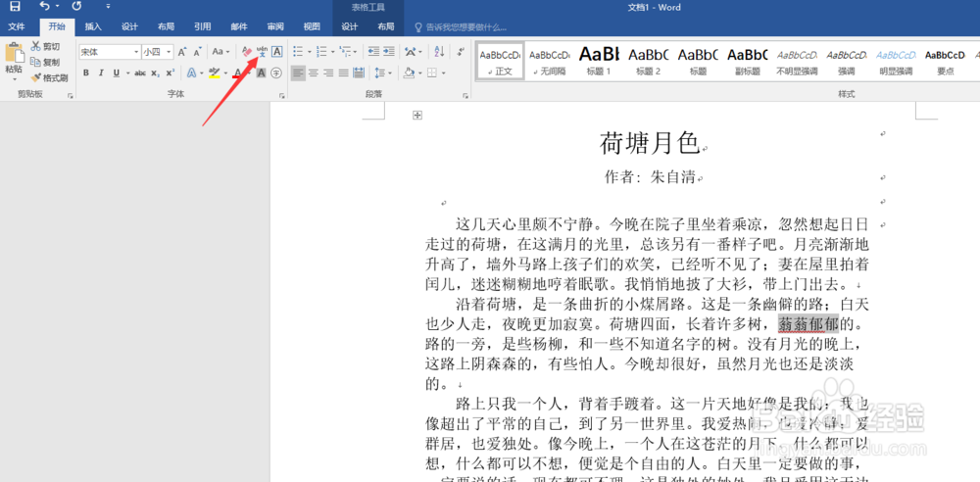Click the 复制 button
Viewport: 980px width, 482px height.
pyautogui.click(x=45, y=62)
